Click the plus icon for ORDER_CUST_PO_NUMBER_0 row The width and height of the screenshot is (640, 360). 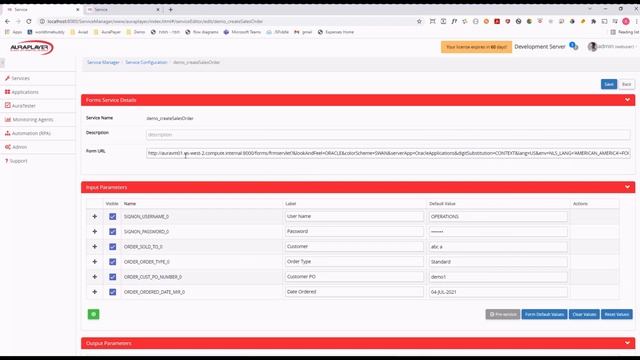click(95, 277)
